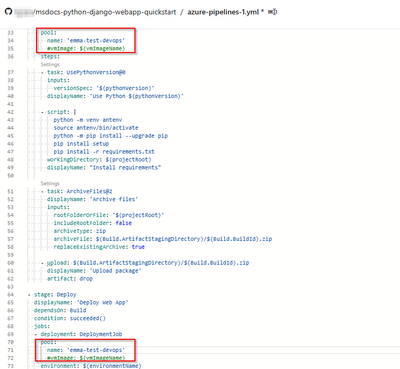Viewport: 400px width, 369px height.
Task: Click displayName 'Install requirements' line
Action: coord(104,168)
